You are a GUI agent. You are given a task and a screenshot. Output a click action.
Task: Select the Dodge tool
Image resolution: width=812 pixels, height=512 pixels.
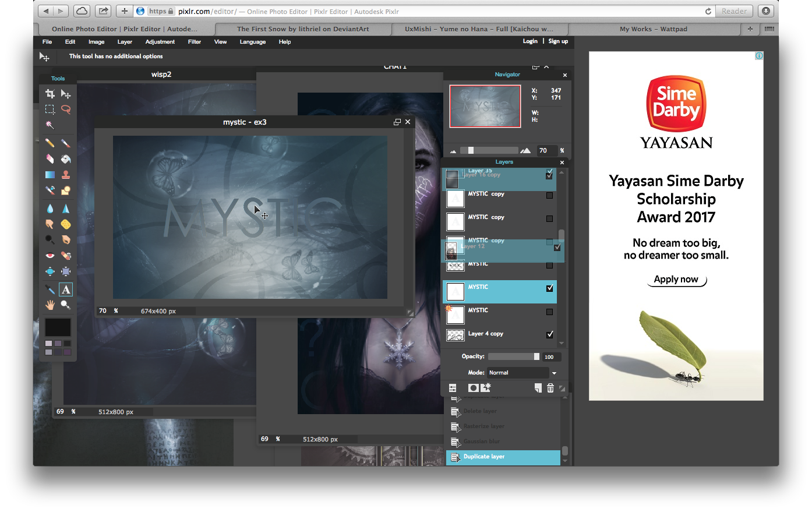tap(50, 240)
